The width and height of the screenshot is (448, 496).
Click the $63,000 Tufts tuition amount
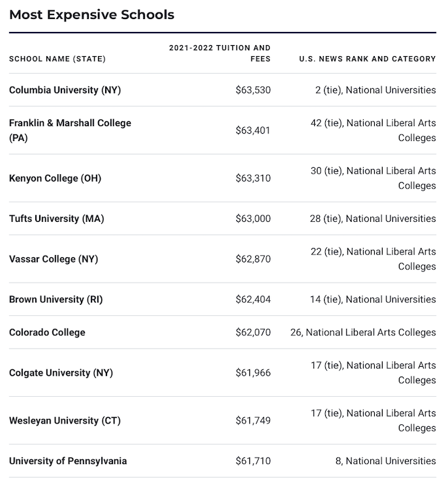[253, 219]
